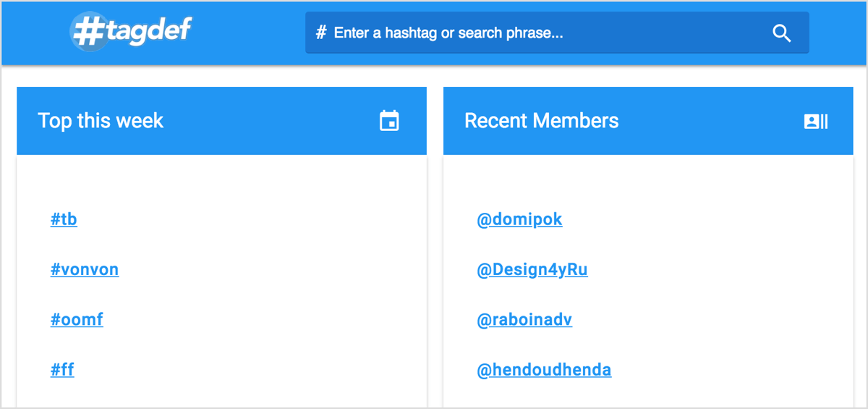Click the hash prefix symbol in the search bar

[x=321, y=33]
